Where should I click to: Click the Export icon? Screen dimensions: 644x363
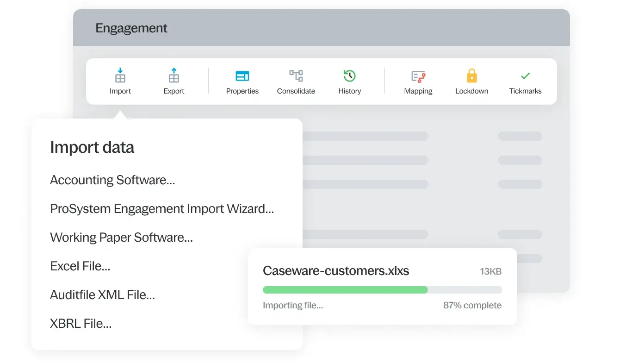click(x=174, y=76)
